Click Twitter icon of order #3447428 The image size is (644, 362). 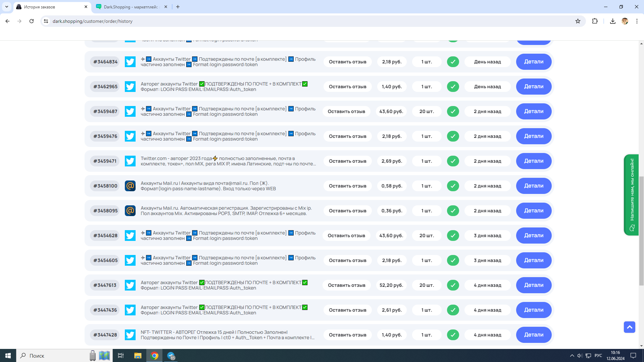tap(130, 335)
